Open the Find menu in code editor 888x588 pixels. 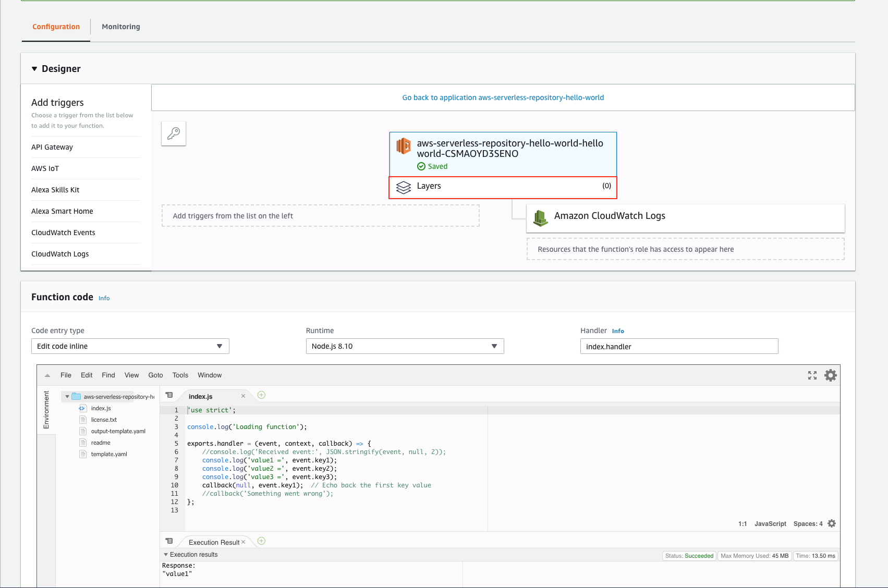point(108,375)
